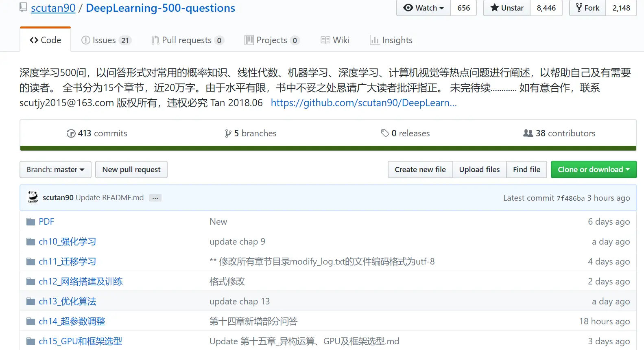Expand the commit message ellipsis
644x350 pixels.
point(155,198)
